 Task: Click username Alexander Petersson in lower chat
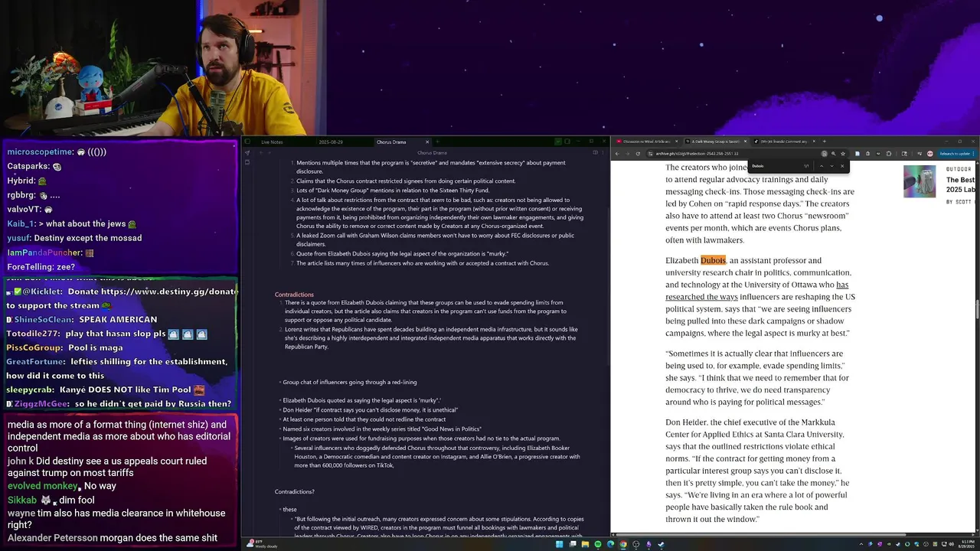pos(53,538)
